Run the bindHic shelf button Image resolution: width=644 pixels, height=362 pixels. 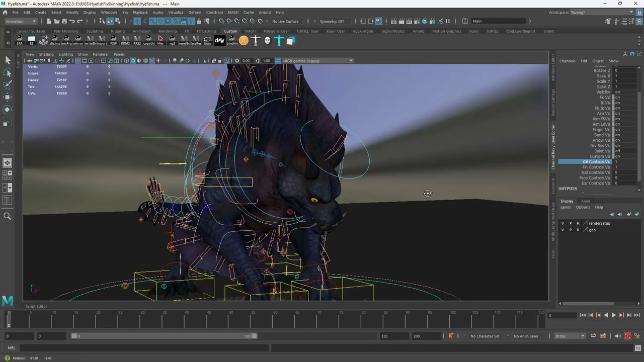(x=232, y=40)
